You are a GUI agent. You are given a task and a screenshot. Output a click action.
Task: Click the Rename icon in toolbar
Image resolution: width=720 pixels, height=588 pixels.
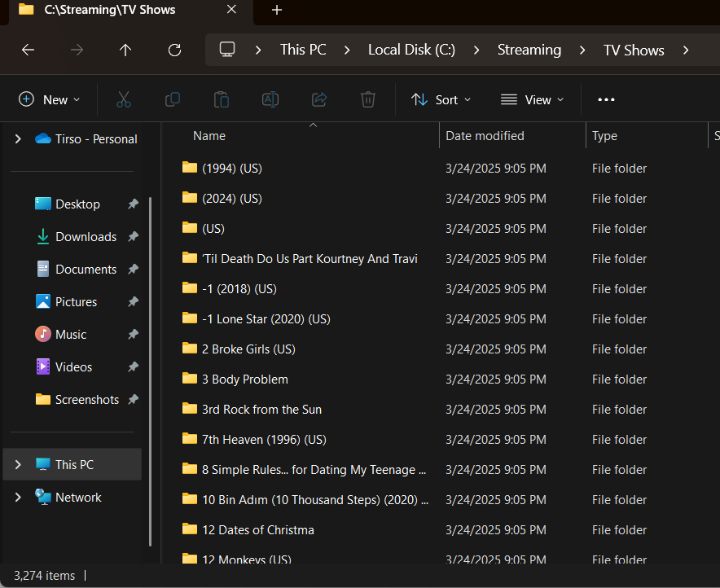270,99
